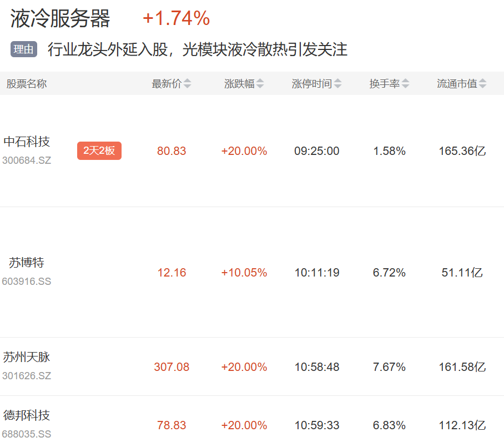The height and width of the screenshot is (447, 504).
Task: Sort by 流通市值 column arrows
Action: point(482,84)
